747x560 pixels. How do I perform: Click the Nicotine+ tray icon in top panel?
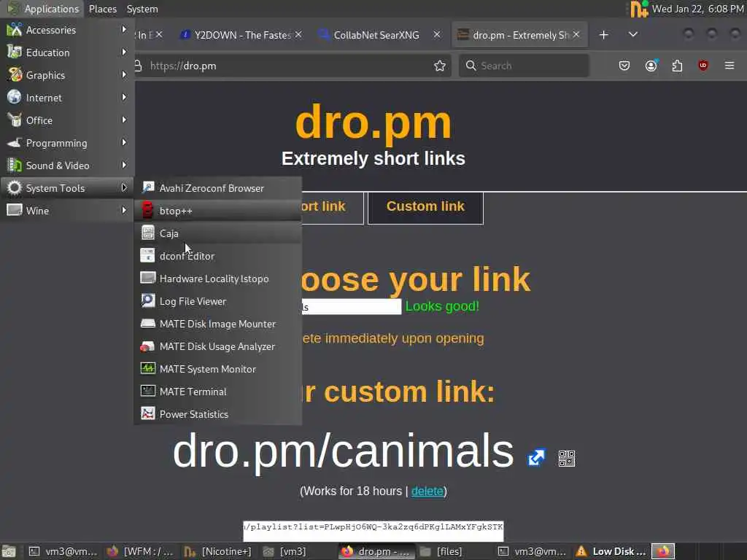(639, 9)
